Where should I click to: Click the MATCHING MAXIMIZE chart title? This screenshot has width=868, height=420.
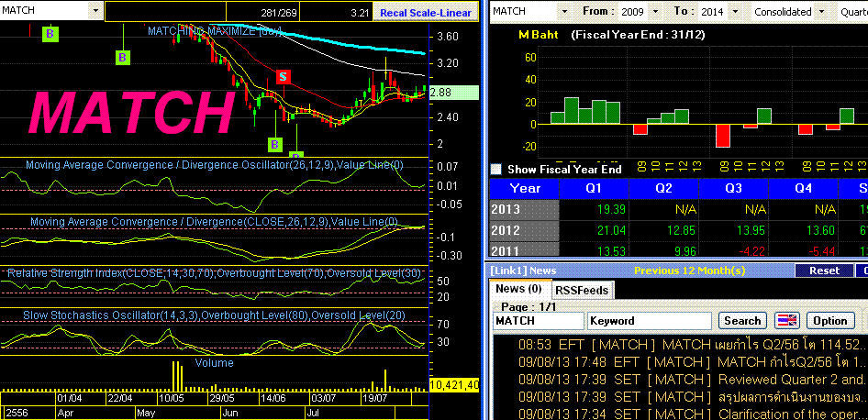pyautogui.click(x=214, y=31)
